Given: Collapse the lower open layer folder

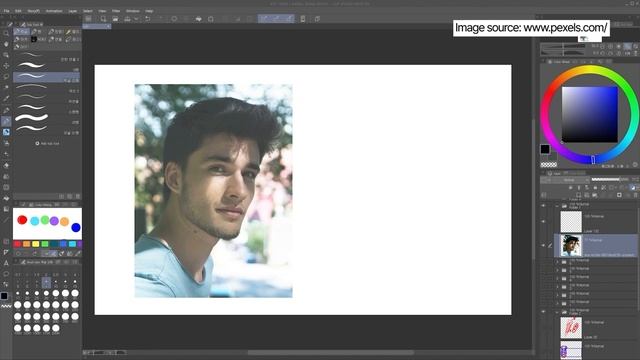Looking at the screenshot, I should 557,312.
